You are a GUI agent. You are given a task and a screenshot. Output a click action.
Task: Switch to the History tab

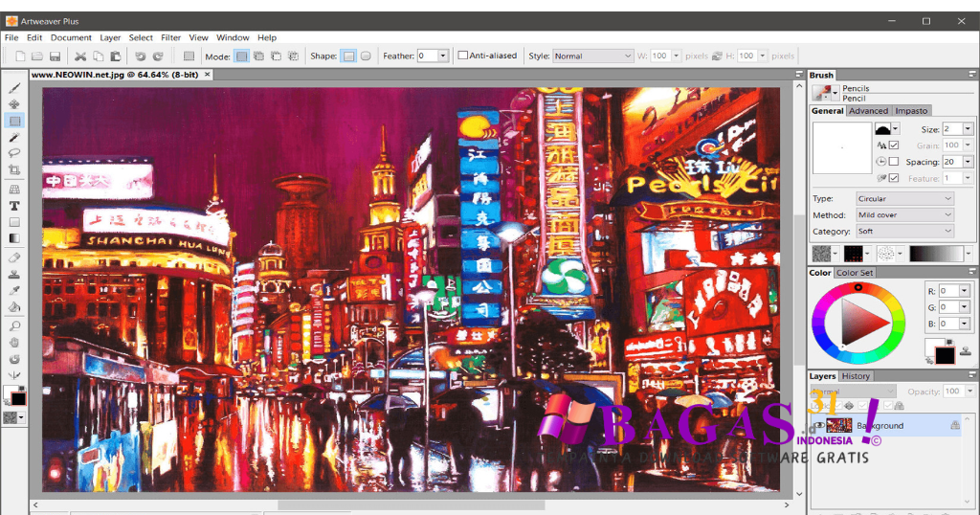coord(855,376)
